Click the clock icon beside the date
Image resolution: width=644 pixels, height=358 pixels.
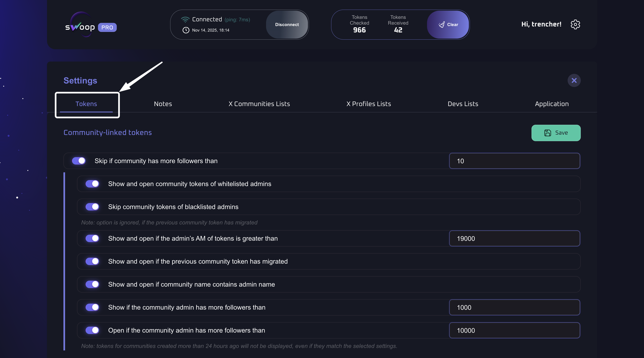[186, 30]
